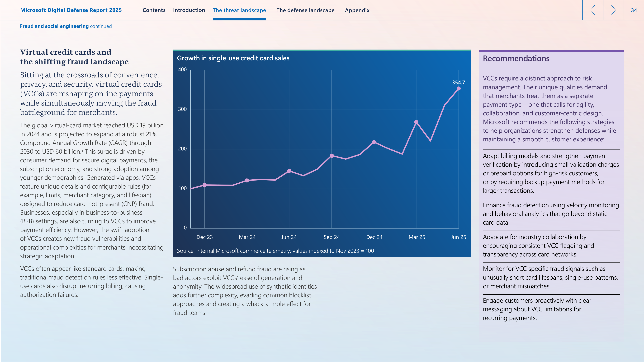This screenshot has height=362, width=644.
Task: Click the VCCs require a distinct approach paragraph
Action: tap(549, 109)
